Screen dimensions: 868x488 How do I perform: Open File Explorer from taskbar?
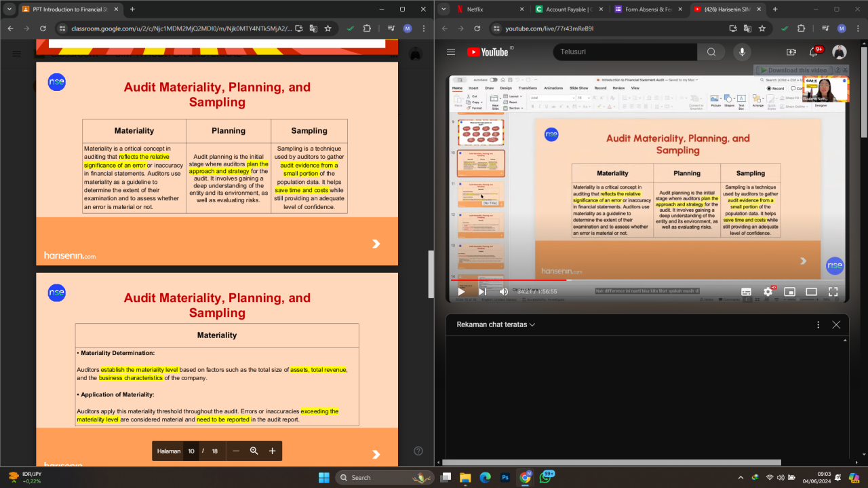465,477
